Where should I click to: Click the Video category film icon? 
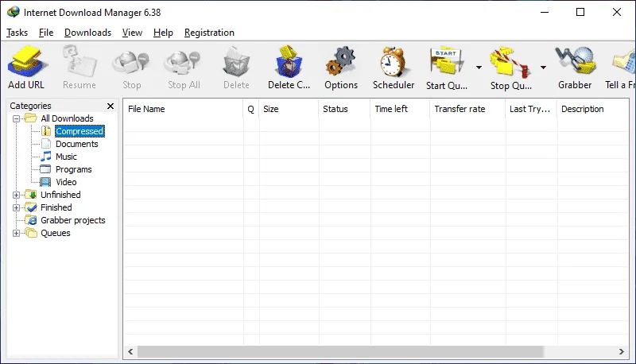[x=45, y=182]
